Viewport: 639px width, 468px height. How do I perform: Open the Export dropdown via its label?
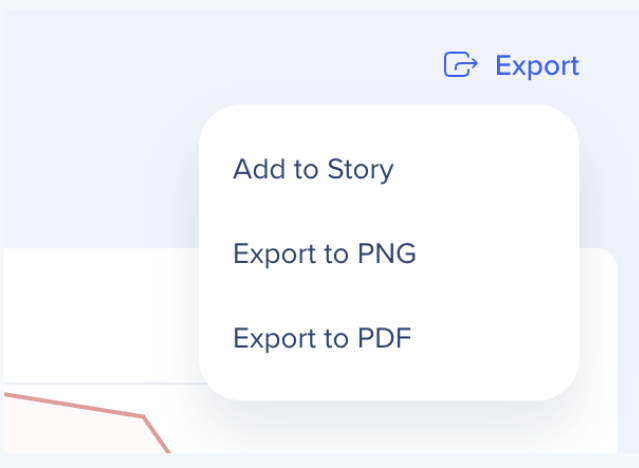[x=537, y=65]
